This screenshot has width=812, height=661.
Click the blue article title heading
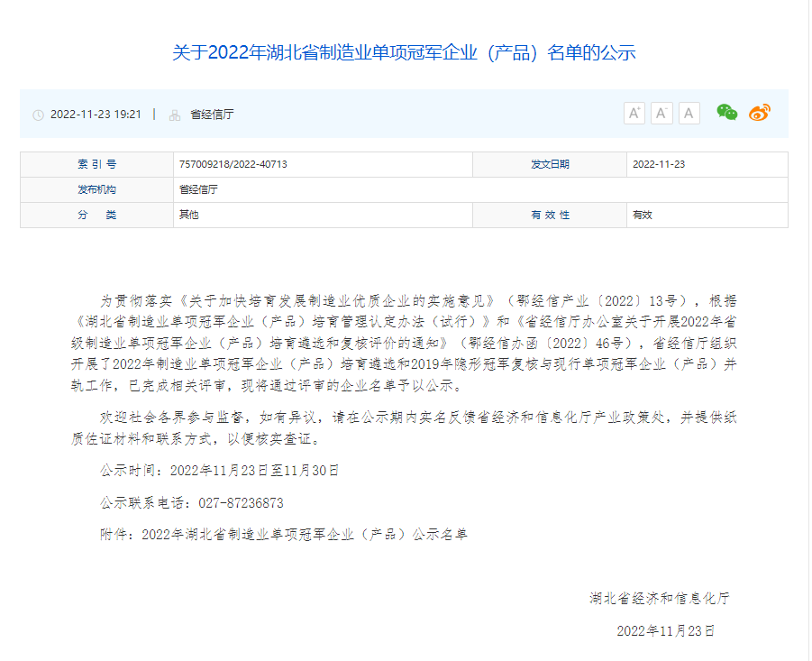click(x=404, y=52)
